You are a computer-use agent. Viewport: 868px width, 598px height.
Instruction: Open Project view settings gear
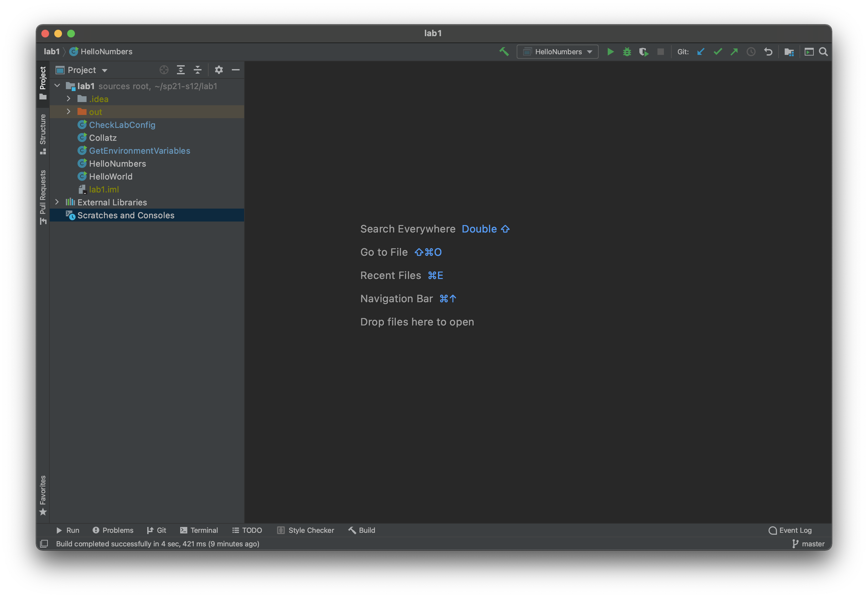click(219, 70)
